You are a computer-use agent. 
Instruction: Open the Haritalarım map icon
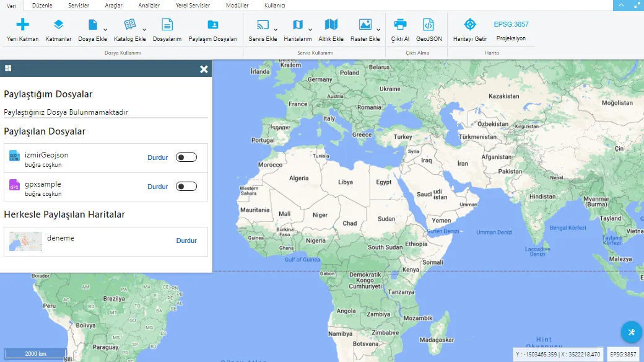click(298, 25)
